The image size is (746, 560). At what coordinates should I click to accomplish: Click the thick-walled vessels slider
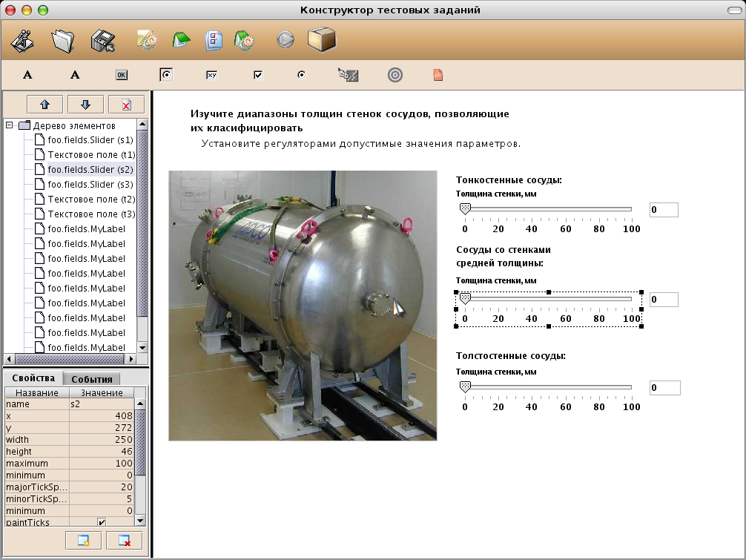548,396
